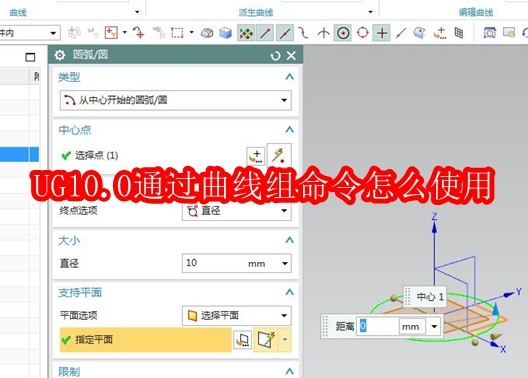
Task: Select the rectangle selection tool
Action: (x=177, y=33)
